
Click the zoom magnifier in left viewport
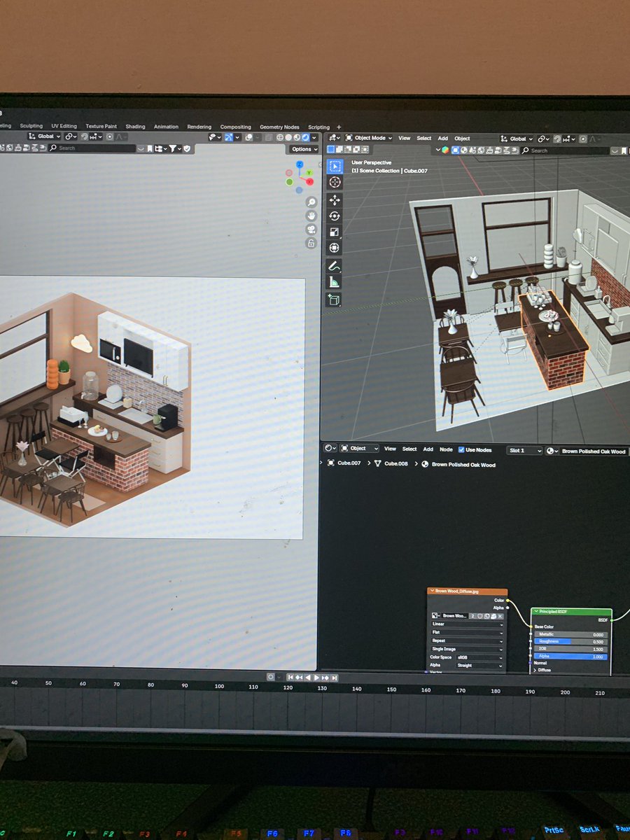click(311, 202)
